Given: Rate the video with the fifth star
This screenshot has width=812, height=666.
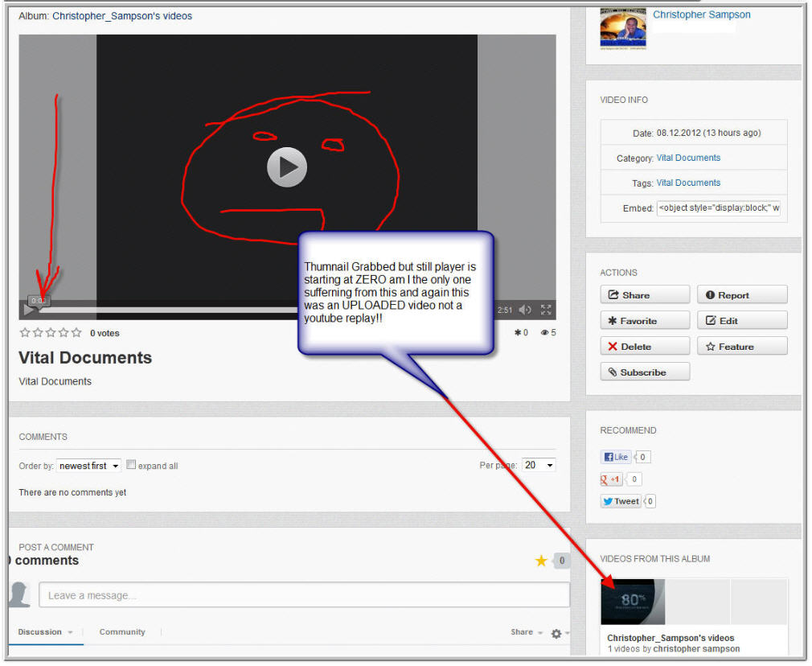Looking at the screenshot, I should coord(76,332).
